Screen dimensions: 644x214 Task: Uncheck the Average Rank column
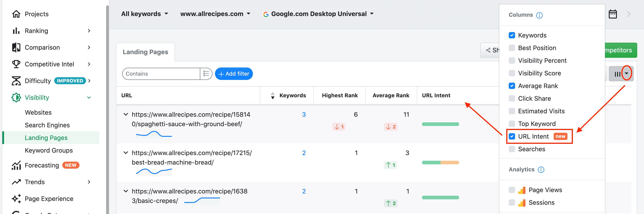pyautogui.click(x=512, y=86)
